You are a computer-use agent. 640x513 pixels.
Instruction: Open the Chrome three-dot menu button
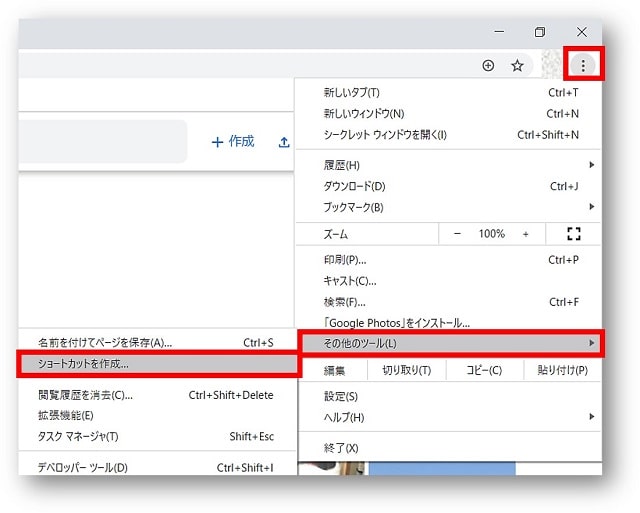coord(583,65)
